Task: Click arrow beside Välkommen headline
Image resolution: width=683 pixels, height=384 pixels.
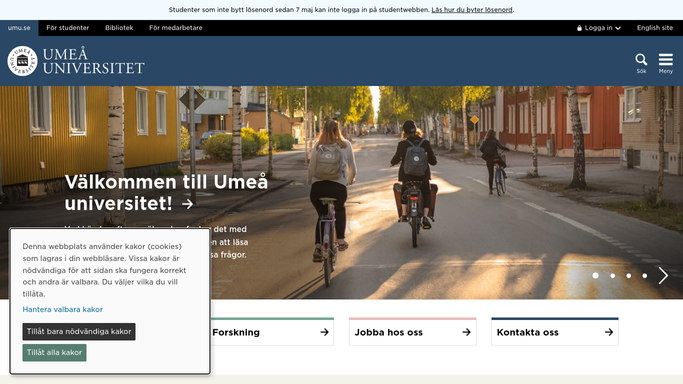Action: [x=188, y=204]
